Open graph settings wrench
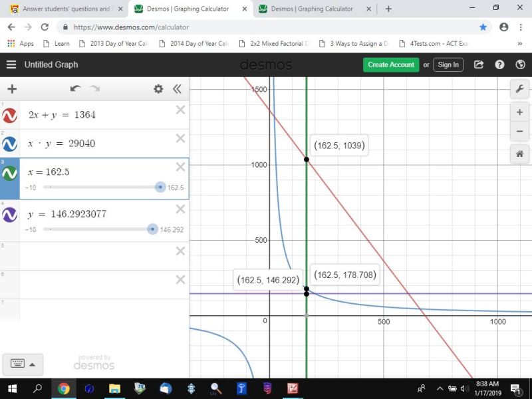Screen dimensions: 532x399 point(519,89)
